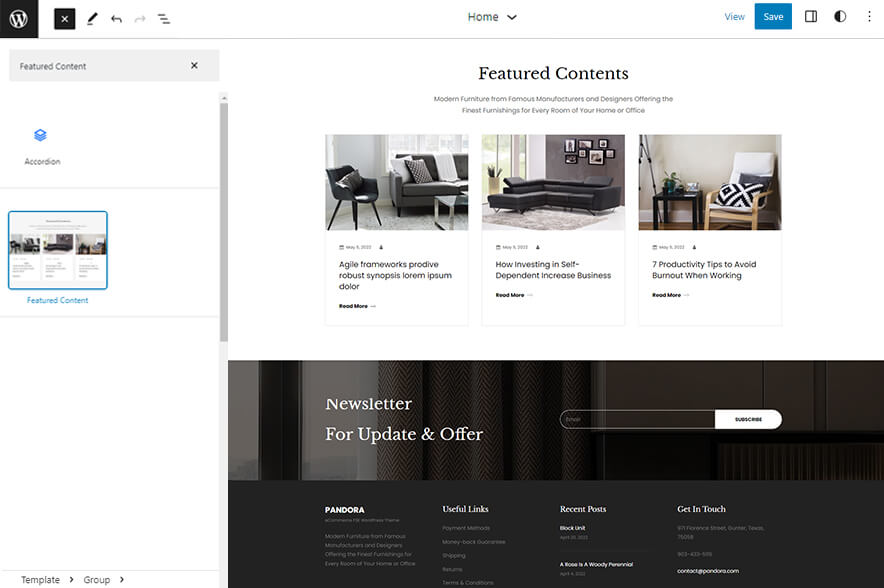This screenshot has width=884, height=588.
Task: Click the author icon on a post card
Action: (x=536, y=247)
